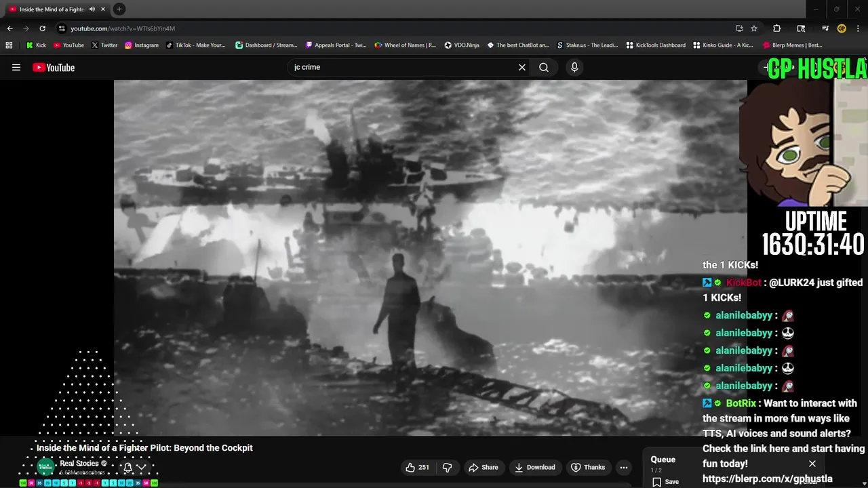
Task: Open the Instagram bookmark
Action: [141, 45]
